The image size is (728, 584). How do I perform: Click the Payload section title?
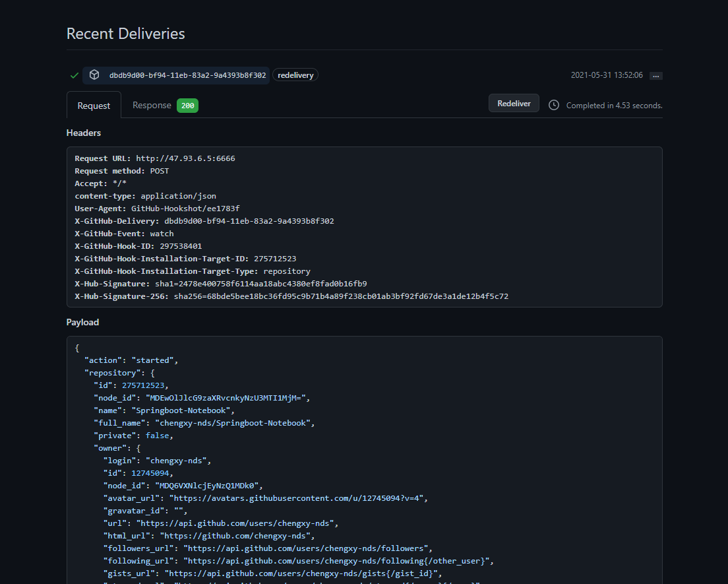coord(82,323)
